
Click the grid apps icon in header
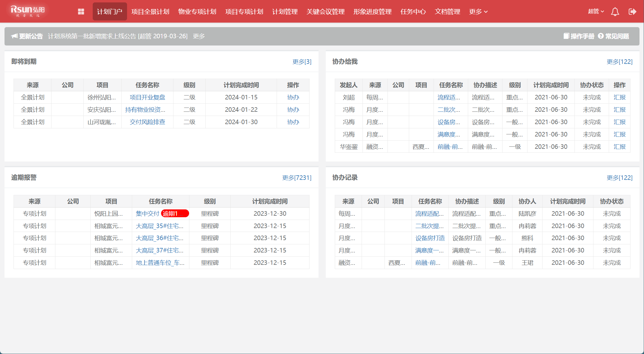81,11
